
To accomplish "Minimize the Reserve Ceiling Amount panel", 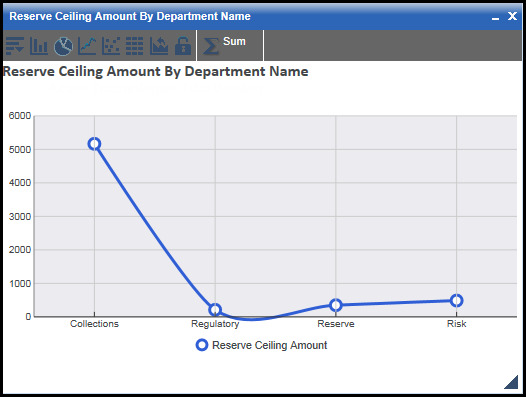I will (x=495, y=18).
